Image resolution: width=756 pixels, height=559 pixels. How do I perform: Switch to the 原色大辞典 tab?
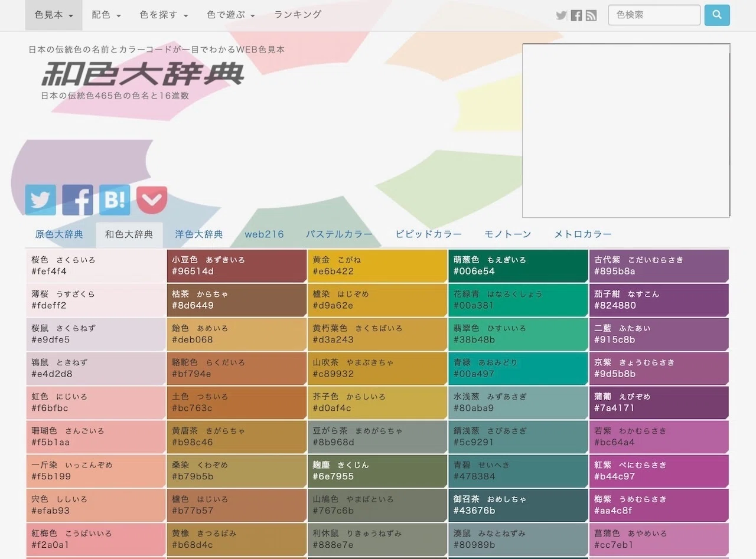point(59,234)
